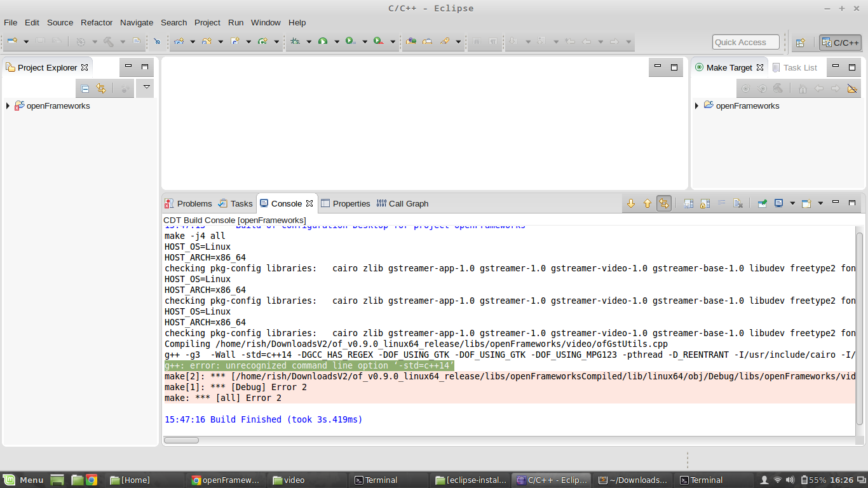Open the Mint Menu button on taskbar
Screen dimensions: 868x488
(23, 480)
